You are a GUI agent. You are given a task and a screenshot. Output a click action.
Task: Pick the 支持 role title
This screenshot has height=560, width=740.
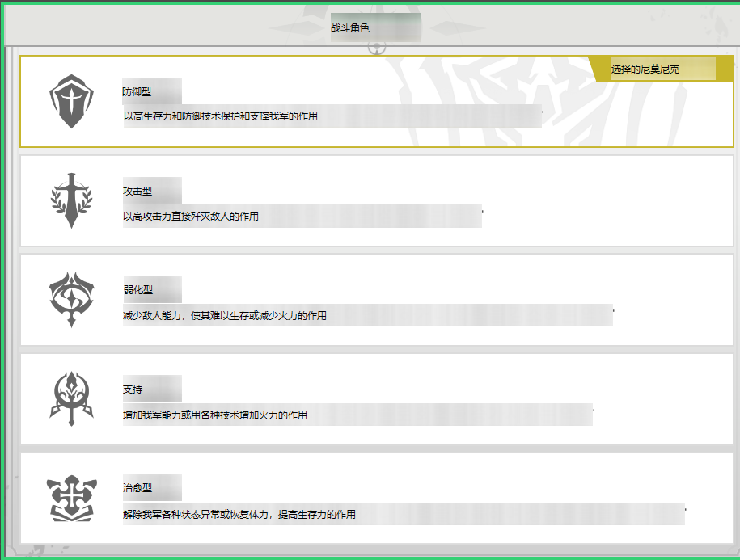tap(133, 389)
